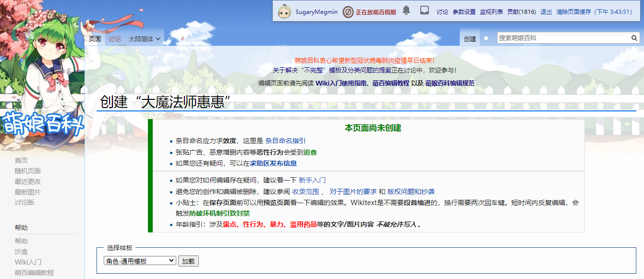Click the 搜索萌娘百科 search field
This screenshot has width=644, height=279.
click(x=563, y=38)
